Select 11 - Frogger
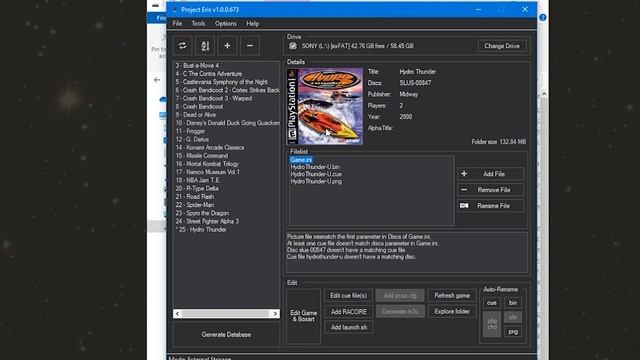Image resolution: width=640 pixels, height=360 pixels. point(190,131)
